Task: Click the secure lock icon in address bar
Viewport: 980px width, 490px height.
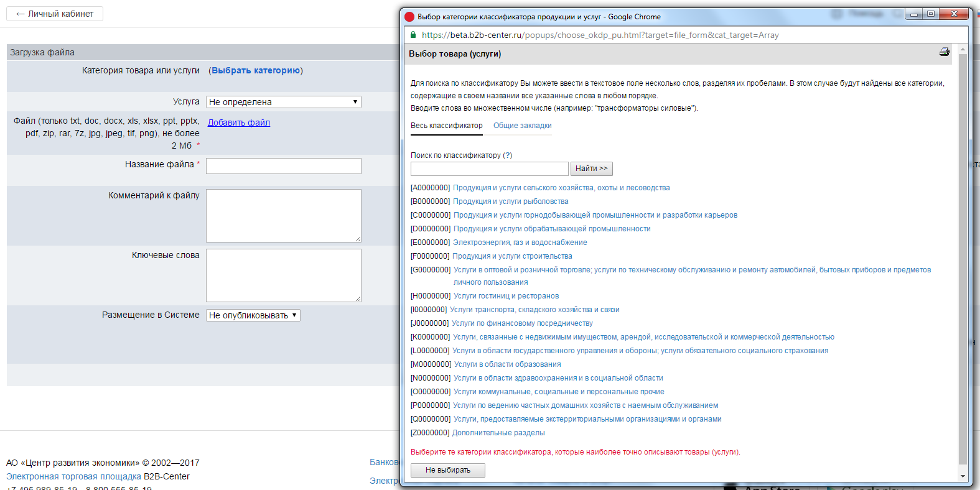Action: [413, 35]
